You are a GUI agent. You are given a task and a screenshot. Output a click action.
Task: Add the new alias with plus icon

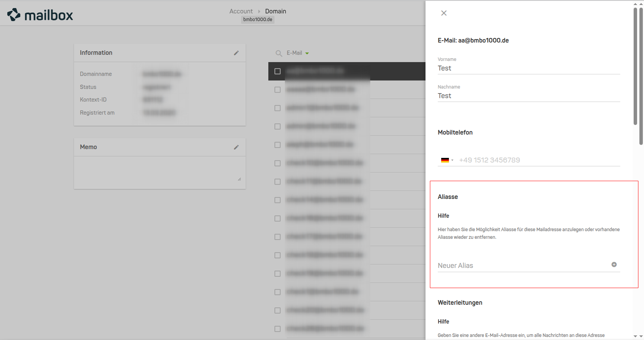click(614, 264)
